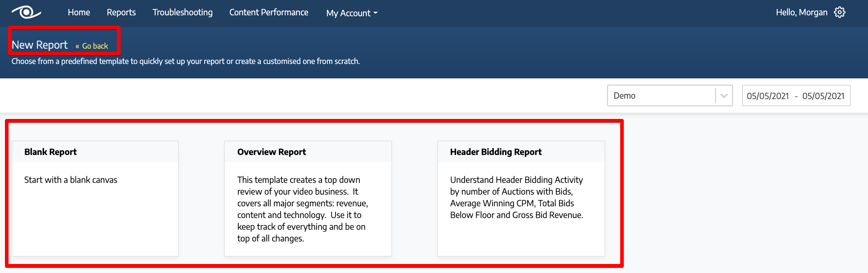This screenshot has height=273, width=868.
Task: Open the Reports menu
Action: [121, 13]
